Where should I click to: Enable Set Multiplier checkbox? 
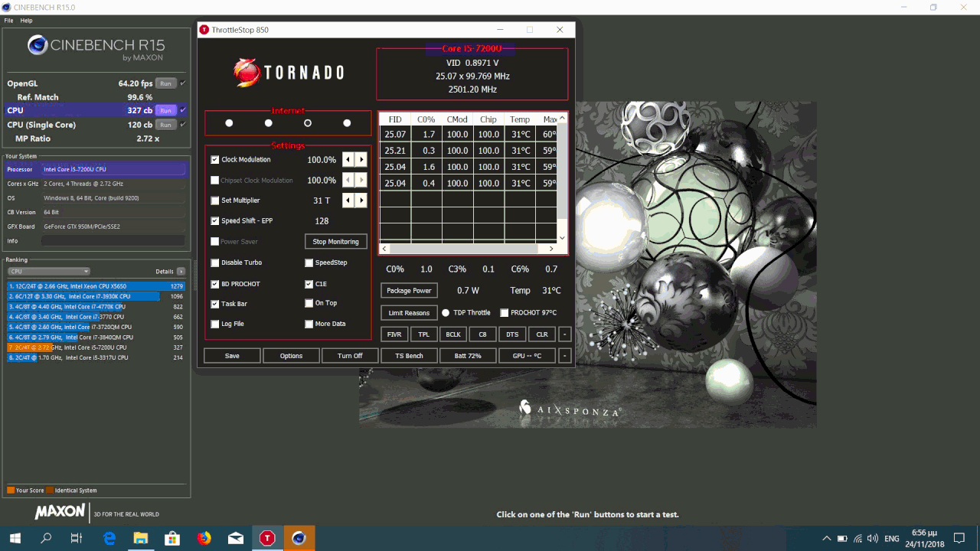click(x=215, y=201)
